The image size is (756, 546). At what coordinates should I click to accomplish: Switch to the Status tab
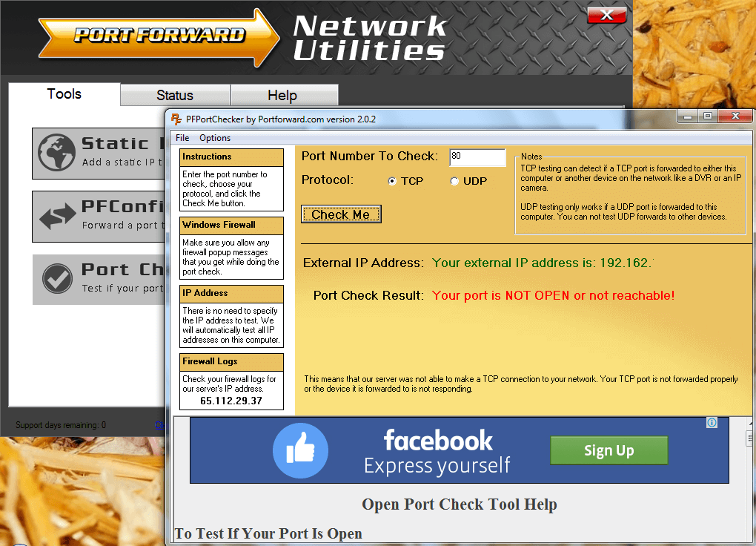click(175, 96)
